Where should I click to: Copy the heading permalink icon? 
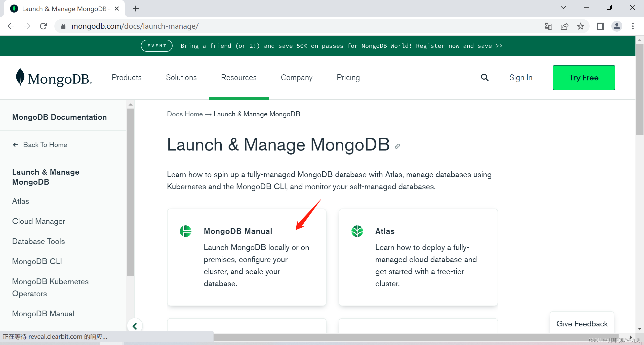click(397, 146)
